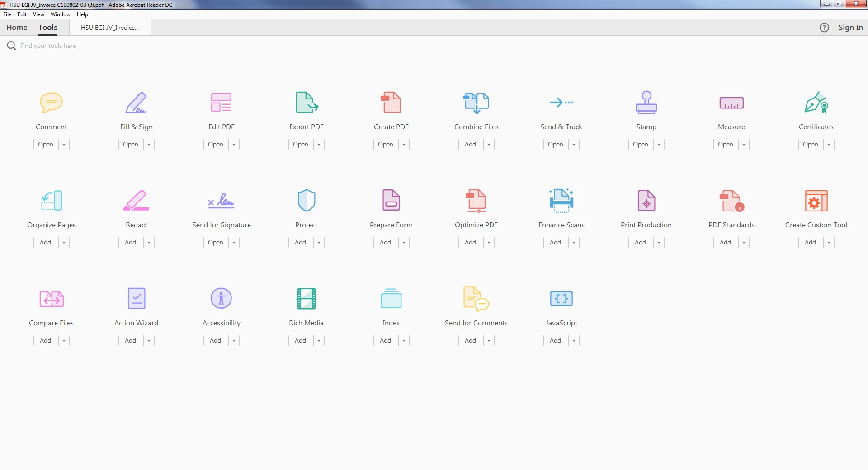Expand the Enhance Scans dropdown arrow
This screenshot has height=470, width=868.
tap(574, 243)
